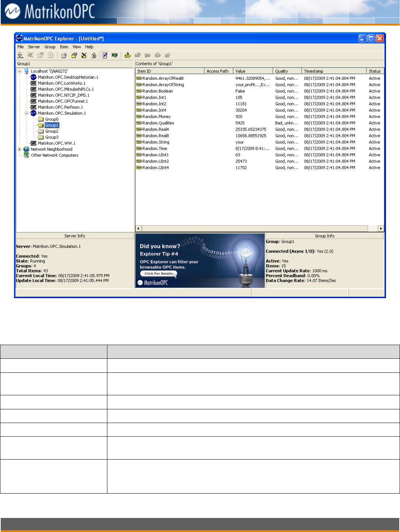Viewport: 400px width, 532px height.
Task: Open the Server menu
Action: pos(34,47)
